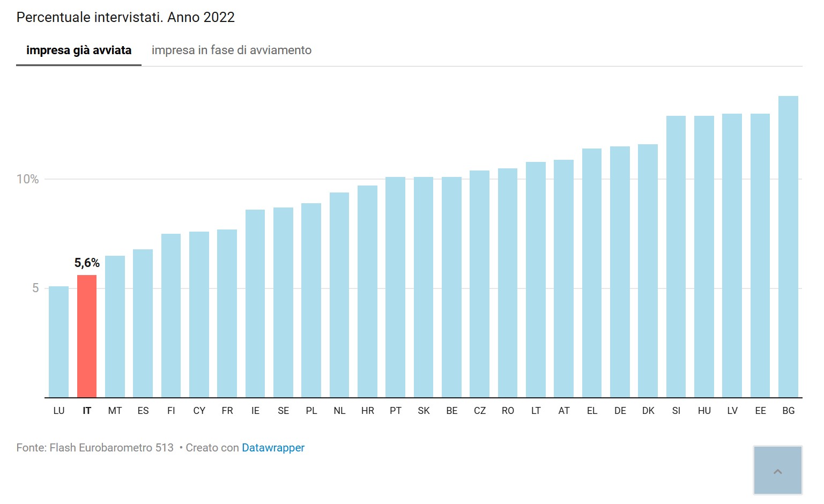Click the PT bar in chart

395,287
